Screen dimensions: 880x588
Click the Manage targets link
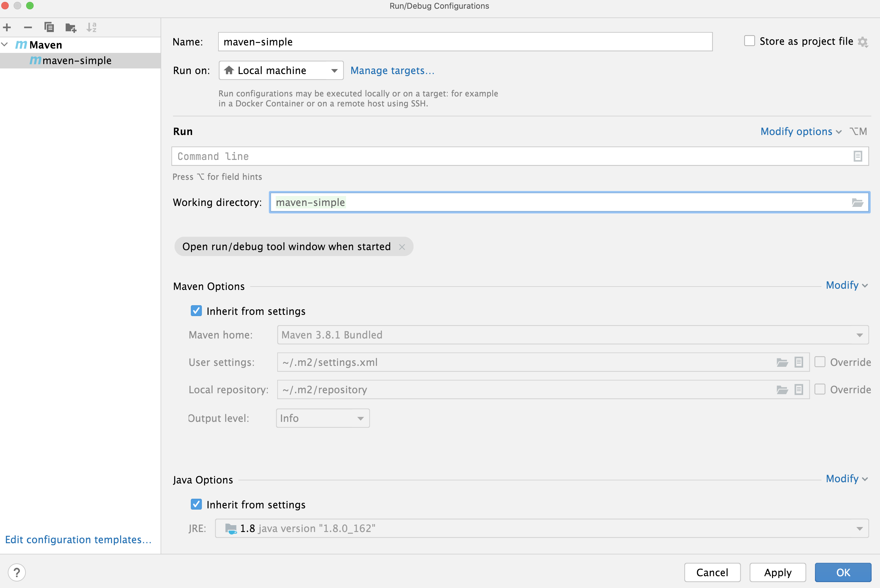click(x=392, y=70)
